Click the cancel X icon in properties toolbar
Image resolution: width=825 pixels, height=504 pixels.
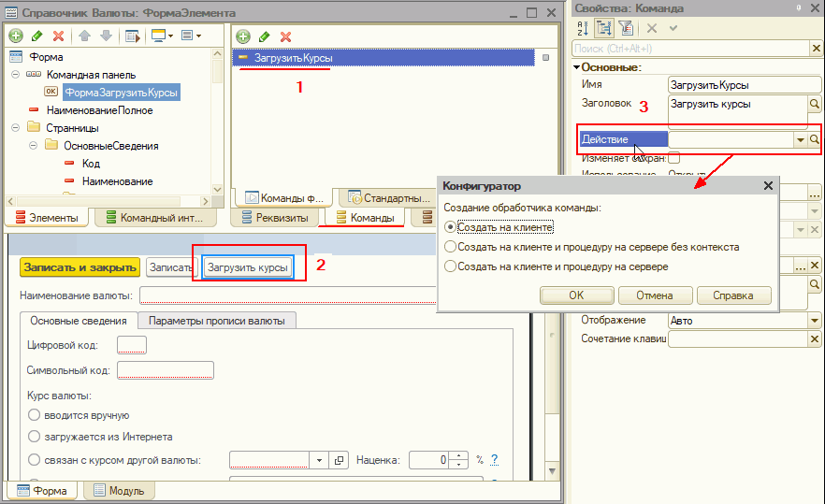[651, 28]
